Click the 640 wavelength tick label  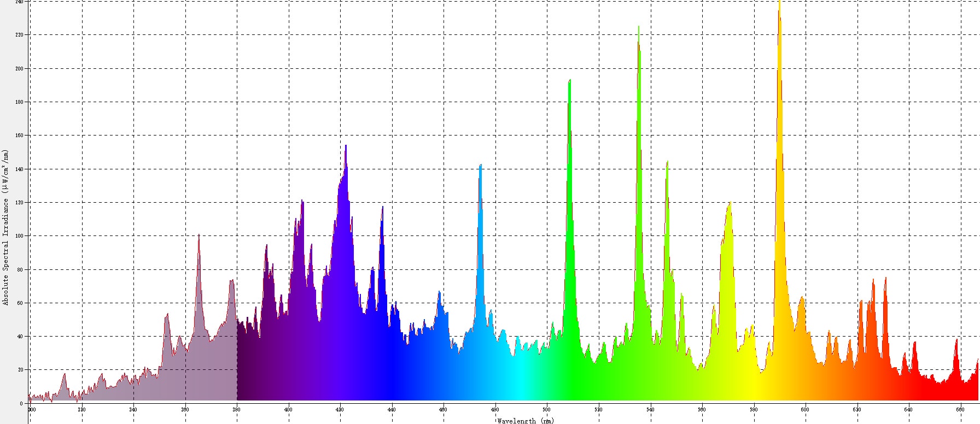pos(908,409)
